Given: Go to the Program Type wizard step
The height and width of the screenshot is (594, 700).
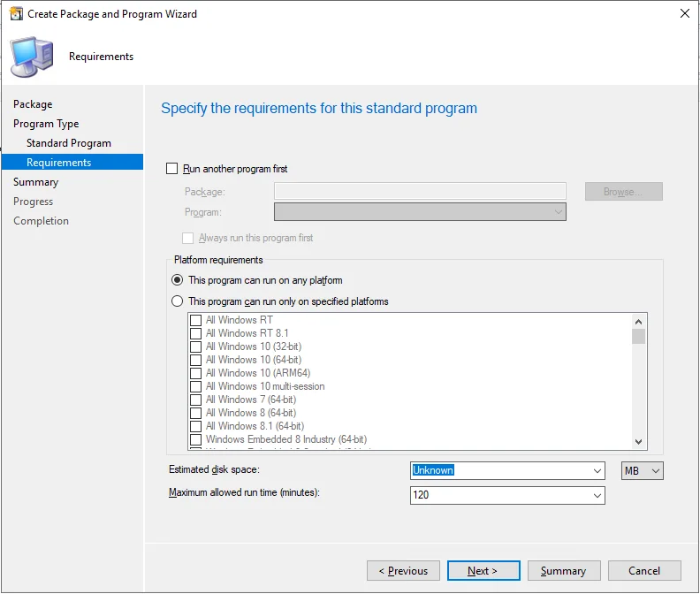Looking at the screenshot, I should pyautogui.click(x=46, y=124).
